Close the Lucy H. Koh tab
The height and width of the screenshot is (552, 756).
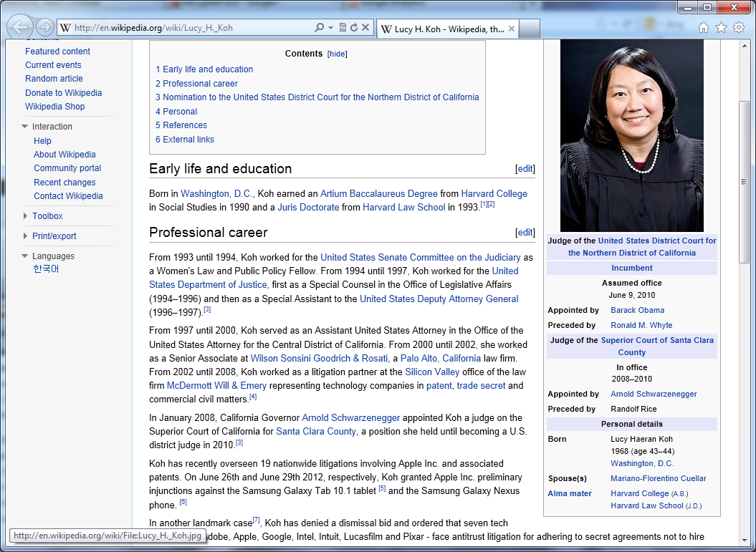pos(512,29)
